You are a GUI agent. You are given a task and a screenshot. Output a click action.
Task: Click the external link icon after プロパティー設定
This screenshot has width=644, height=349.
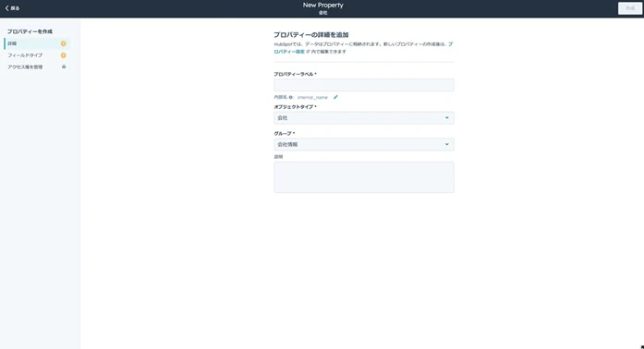[x=308, y=52]
